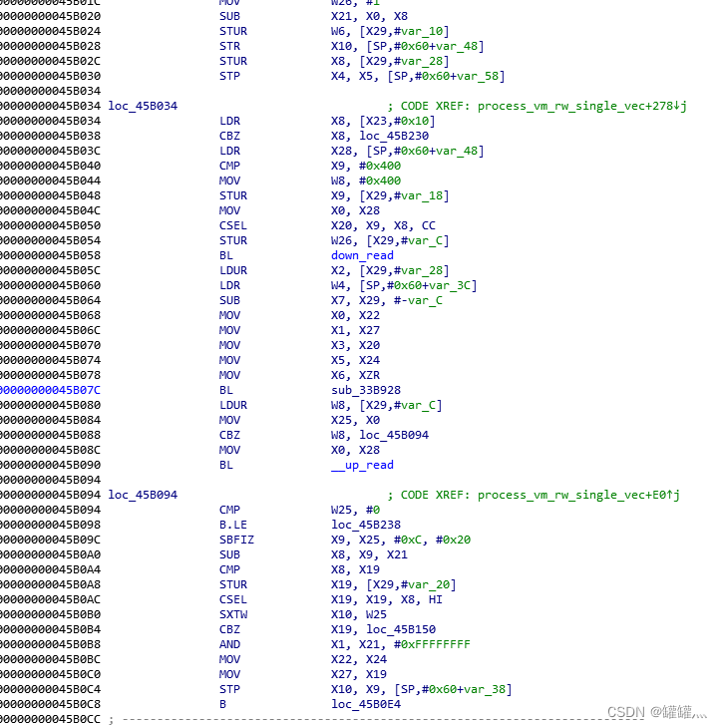Screen dimensions: 722x728
Task: Click var_18 in the STUR X9 instruction
Action: coord(422,195)
